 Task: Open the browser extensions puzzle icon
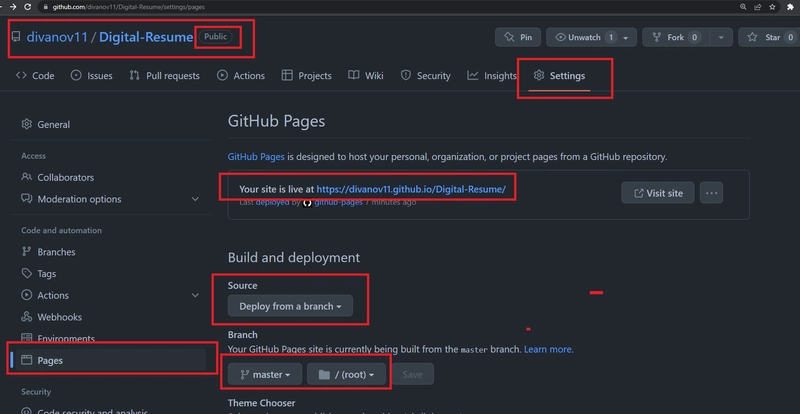tap(791, 7)
